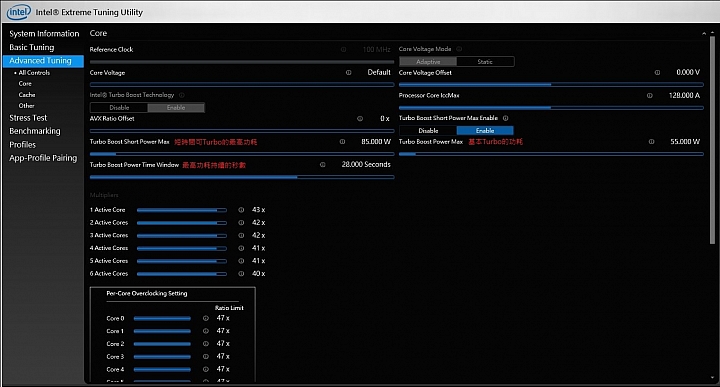Screen dimensions: 720x387
Task: Set Core Voltage Mode to Adaptive
Action: (428, 62)
